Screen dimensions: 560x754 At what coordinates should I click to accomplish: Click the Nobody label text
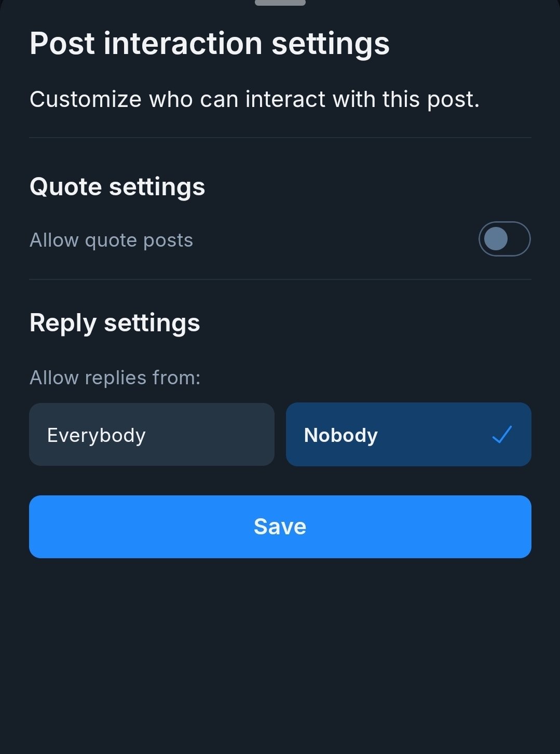point(340,435)
